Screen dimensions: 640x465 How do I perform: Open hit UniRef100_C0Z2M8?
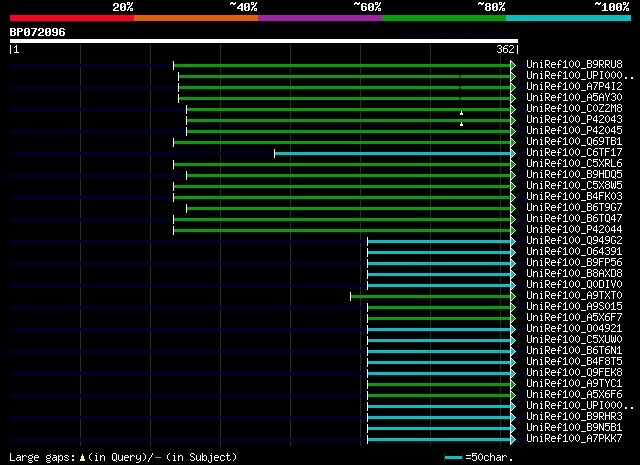[x=574, y=109]
